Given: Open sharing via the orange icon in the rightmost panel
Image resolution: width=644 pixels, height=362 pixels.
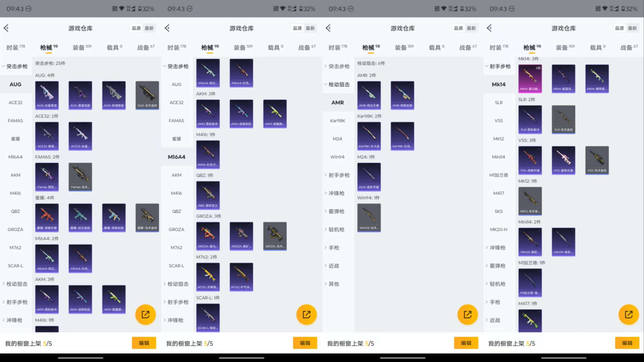Looking at the screenshot, I should click(628, 314).
